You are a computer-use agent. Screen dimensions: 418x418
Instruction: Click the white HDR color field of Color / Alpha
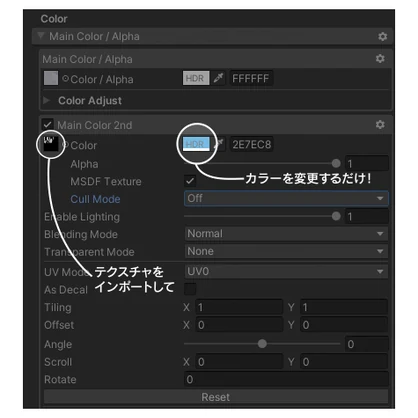(x=196, y=78)
